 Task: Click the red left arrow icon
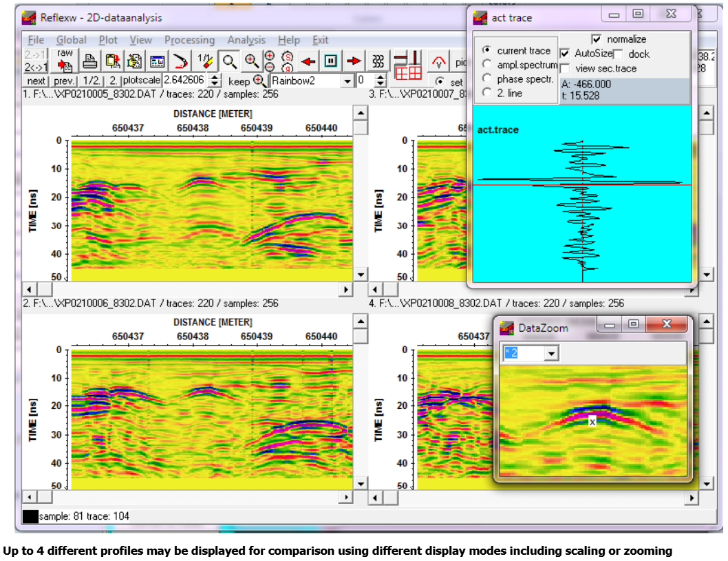[x=308, y=62]
